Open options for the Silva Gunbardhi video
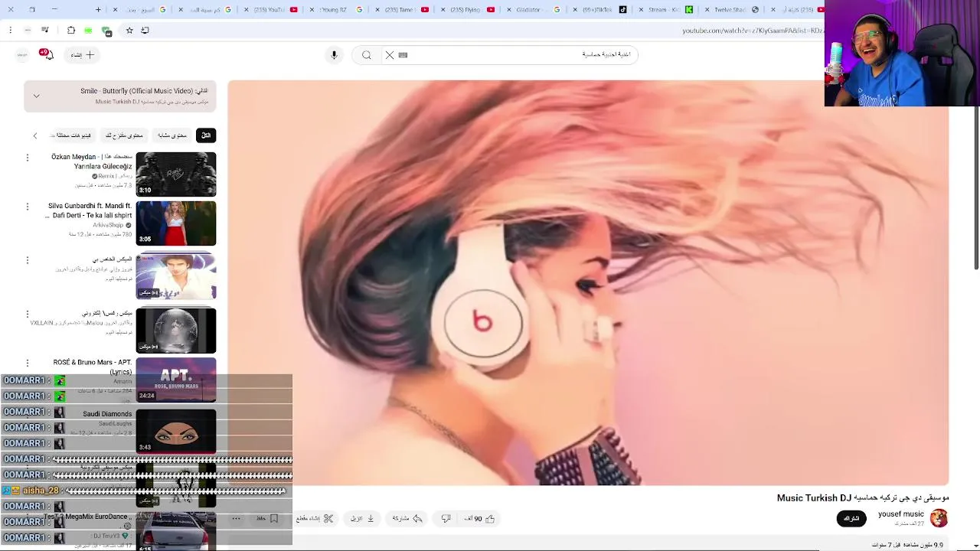The height and width of the screenshot is (551, 980). pyautogui.click(x=28, y=207)
